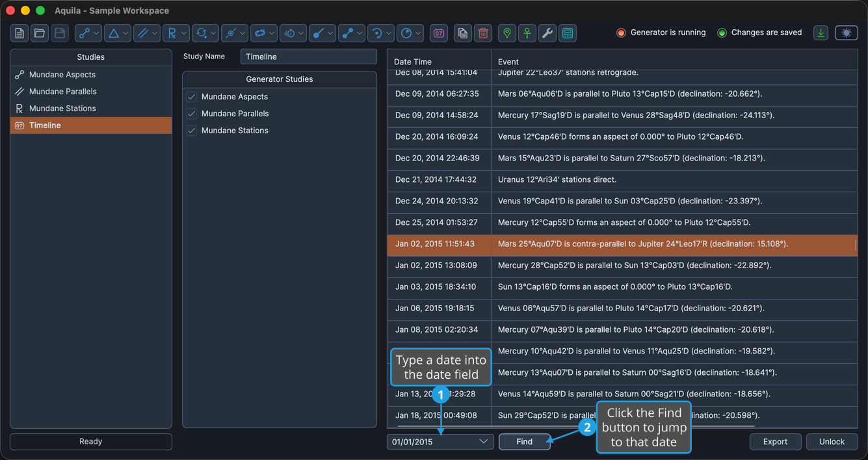Select the Uranus stations direct event
Viewport: 868px width, 460px height.
click(x=622, y=180)
